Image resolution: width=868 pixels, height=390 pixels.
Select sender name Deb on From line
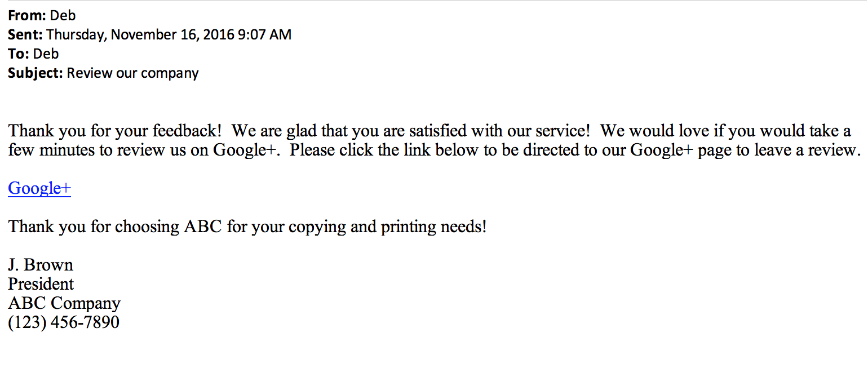[x=63, y=16]
